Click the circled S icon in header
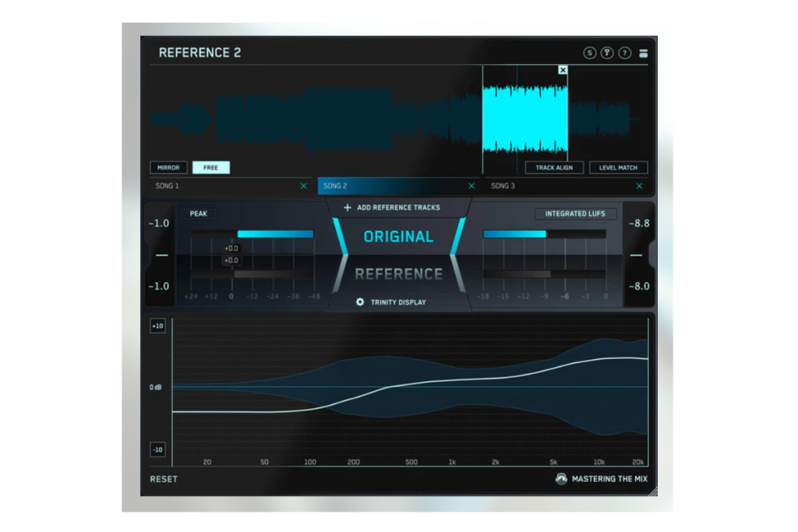 pos(589,53)
